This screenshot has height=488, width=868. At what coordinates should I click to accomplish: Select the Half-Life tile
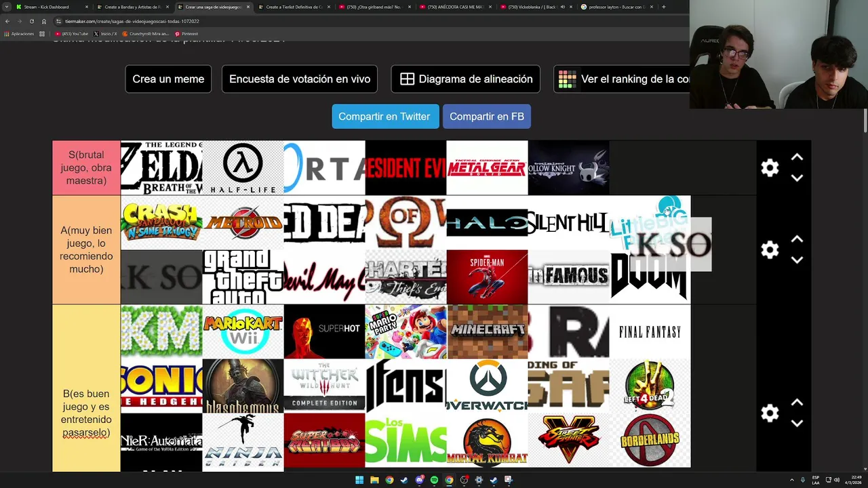click(243, 168)
